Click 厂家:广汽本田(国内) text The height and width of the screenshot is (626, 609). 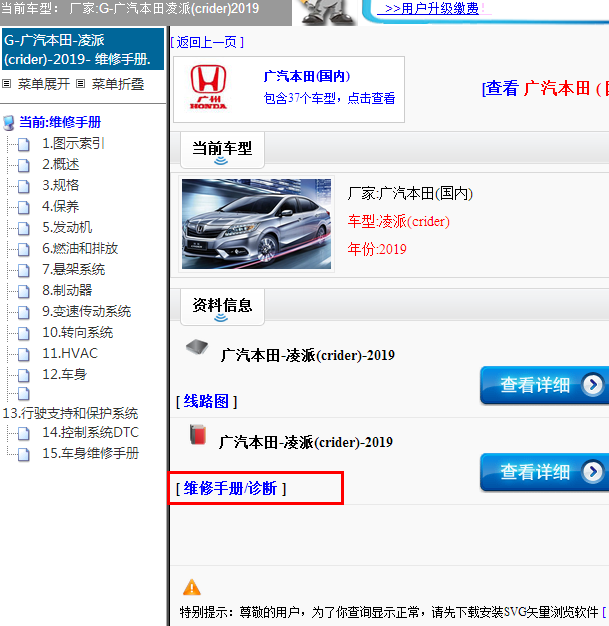tap(410, 194)
